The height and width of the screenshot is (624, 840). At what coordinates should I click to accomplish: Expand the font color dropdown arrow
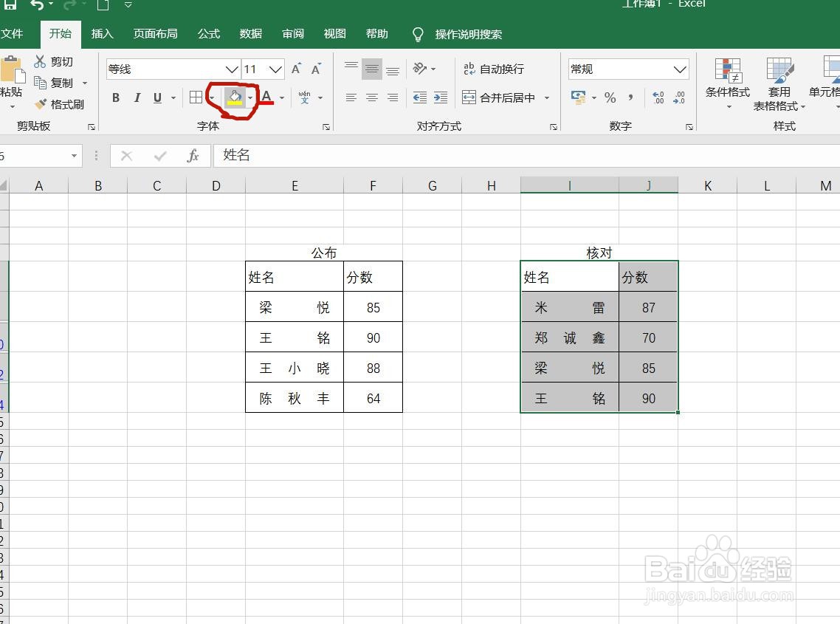click(282, 97)
